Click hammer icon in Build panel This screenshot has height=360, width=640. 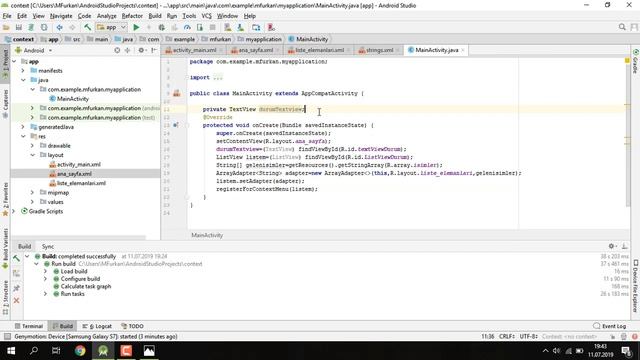point(16,258)
